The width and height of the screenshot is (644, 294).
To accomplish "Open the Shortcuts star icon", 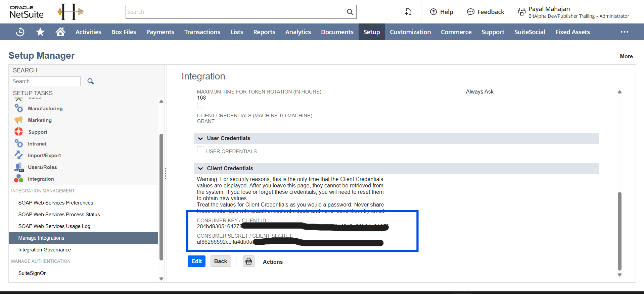I will coord(40,32).
